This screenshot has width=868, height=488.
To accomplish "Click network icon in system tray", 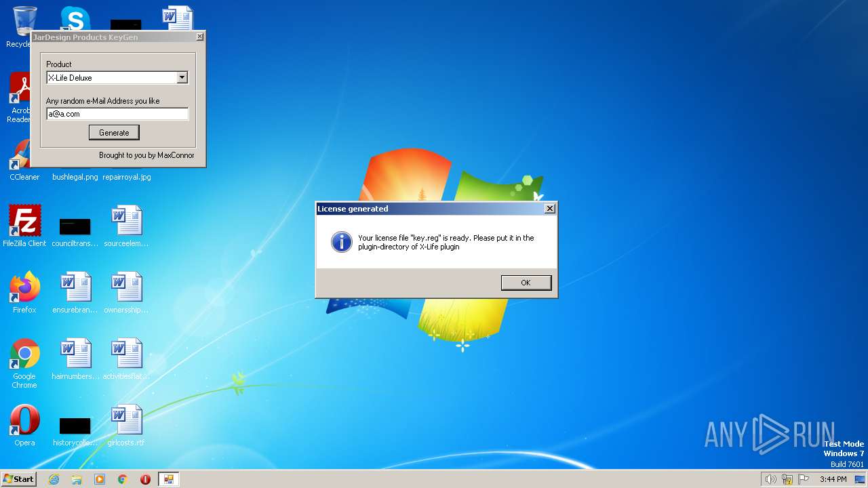I will point(787,479).
